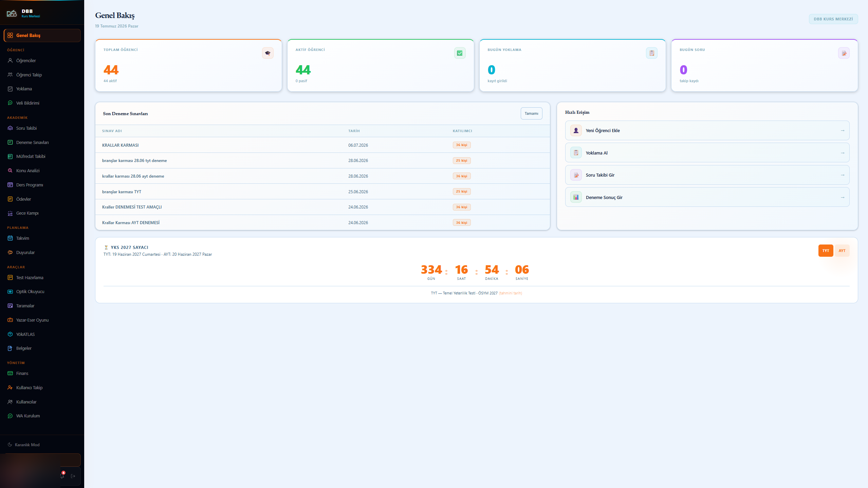
Task: Open the Takvim calendar icon
Action: click(x=10, y=238)
